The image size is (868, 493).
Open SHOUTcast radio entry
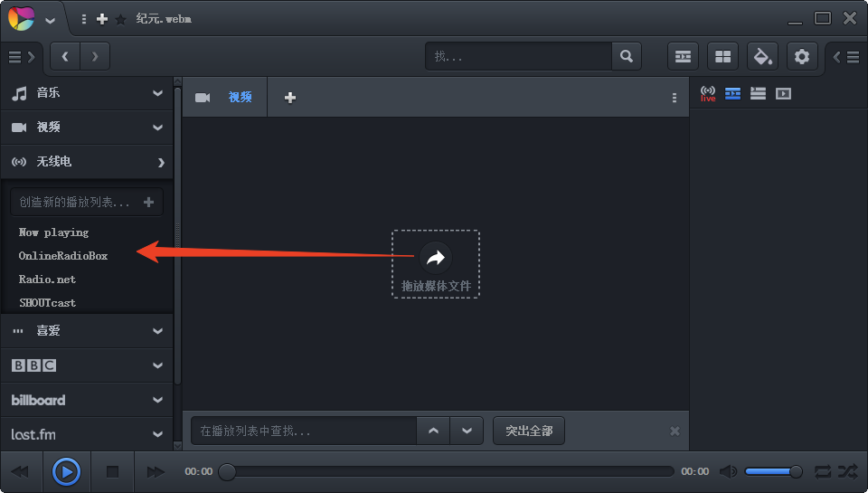click(x=47, y=303)
